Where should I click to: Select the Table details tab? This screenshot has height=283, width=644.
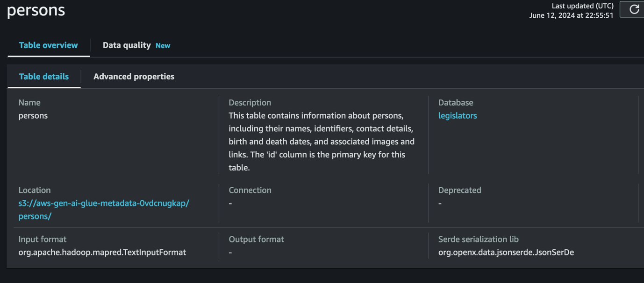tap(44, 77)
